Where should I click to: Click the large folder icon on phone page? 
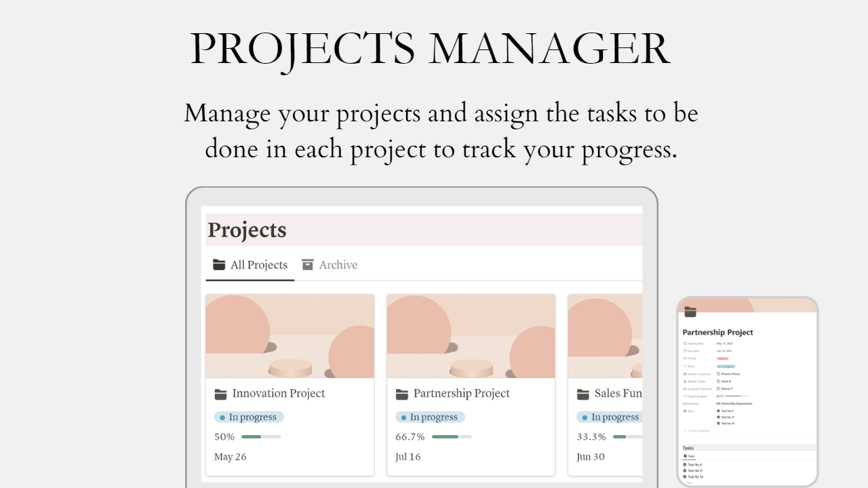click(690, 311)
